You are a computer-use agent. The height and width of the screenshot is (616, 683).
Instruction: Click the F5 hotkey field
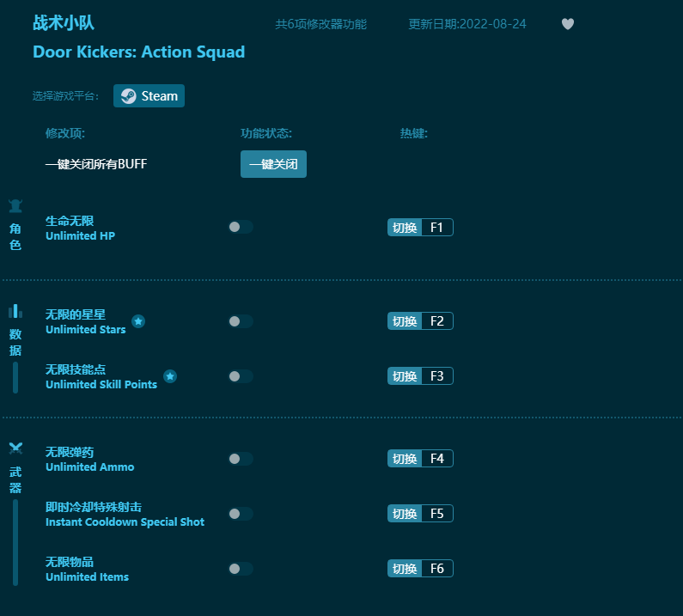click(x=437, y=513)
